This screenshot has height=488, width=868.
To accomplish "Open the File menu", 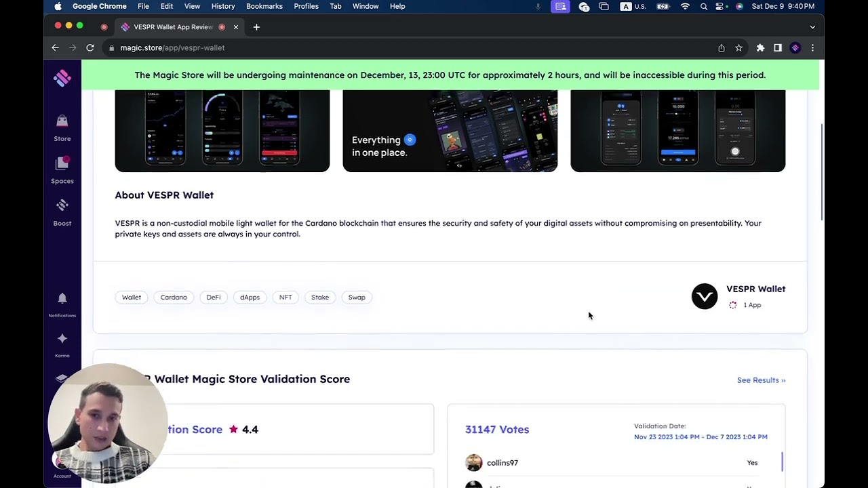I will pos(143,6).
